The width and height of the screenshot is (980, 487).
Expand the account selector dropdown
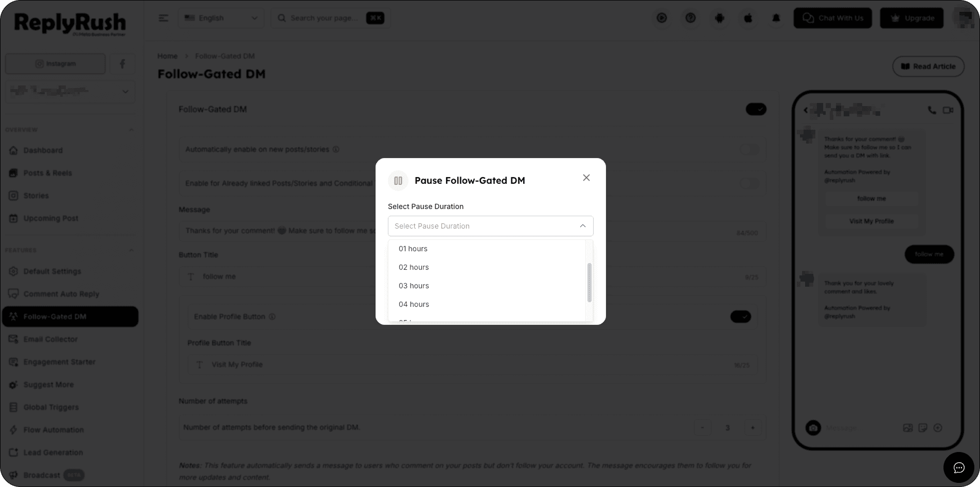[70, 92]
